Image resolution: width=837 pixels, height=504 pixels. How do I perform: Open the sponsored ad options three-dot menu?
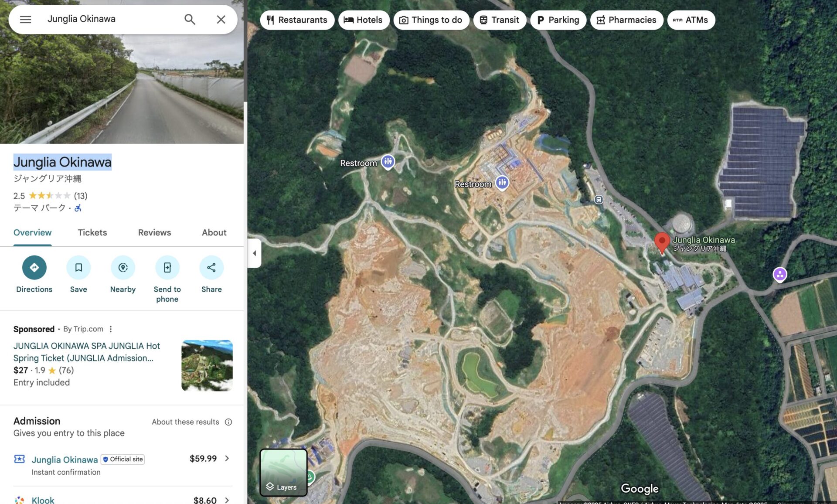[x=111, y=329]
